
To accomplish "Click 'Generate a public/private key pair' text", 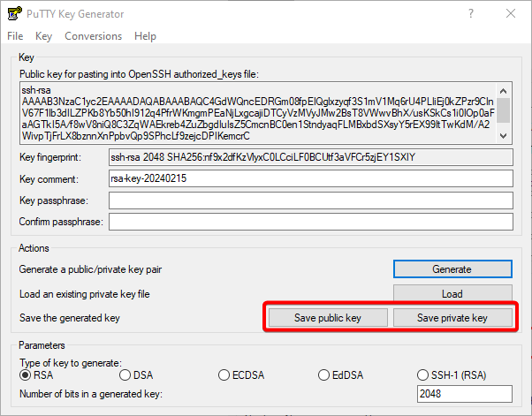I will [x=90, y=269].
